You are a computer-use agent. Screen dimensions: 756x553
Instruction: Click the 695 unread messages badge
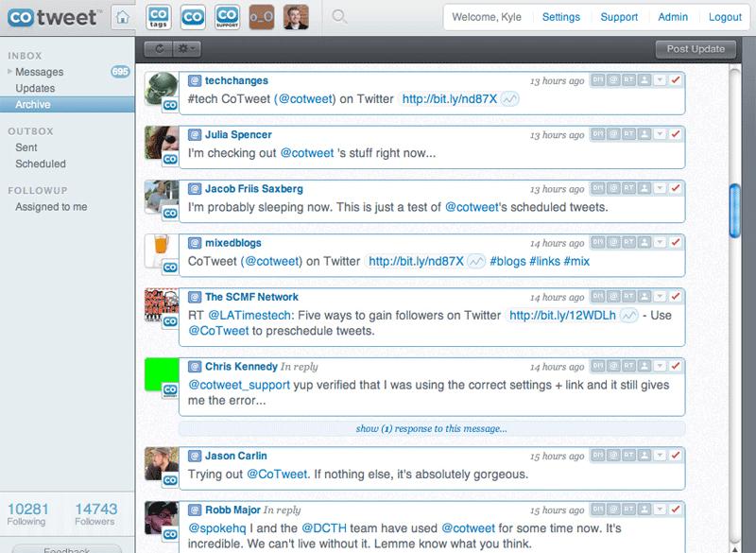point(120,72)
